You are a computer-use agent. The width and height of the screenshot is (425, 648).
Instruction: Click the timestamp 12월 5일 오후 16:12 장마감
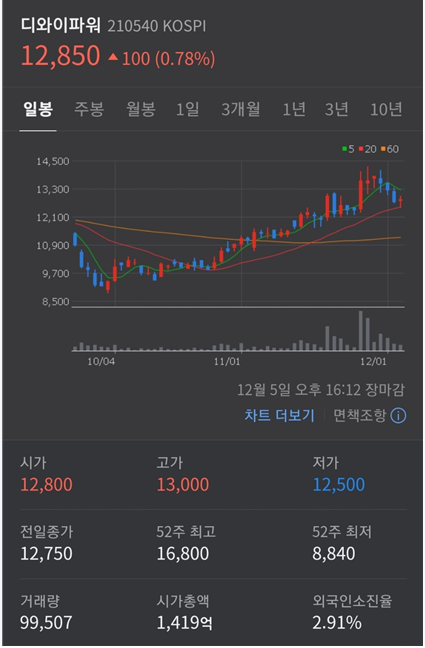pos(321,389)
